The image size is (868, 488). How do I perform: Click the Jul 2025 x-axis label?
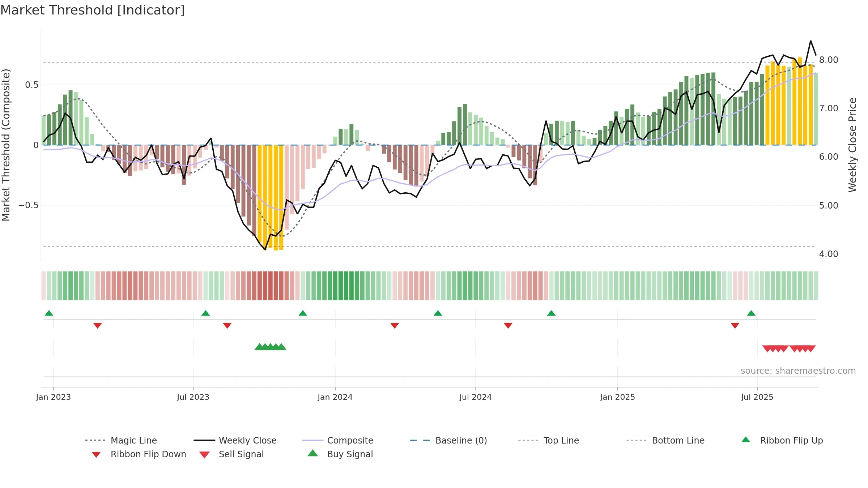point(757,397)
